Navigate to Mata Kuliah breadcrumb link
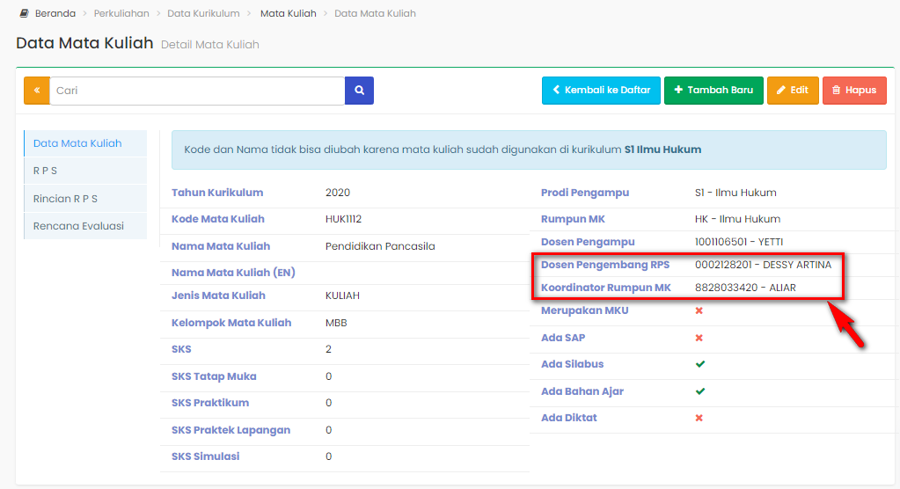This screenshot has width=900, height=489. point(288,14)
